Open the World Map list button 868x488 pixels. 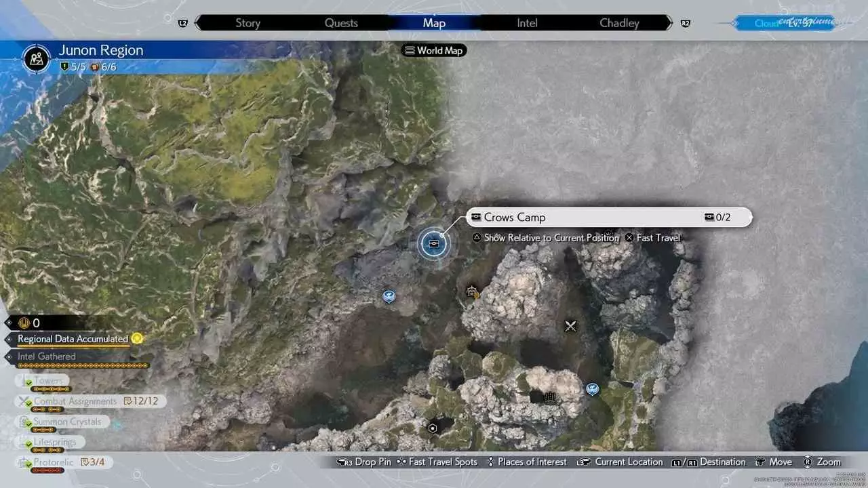click(x=434, y=50)
